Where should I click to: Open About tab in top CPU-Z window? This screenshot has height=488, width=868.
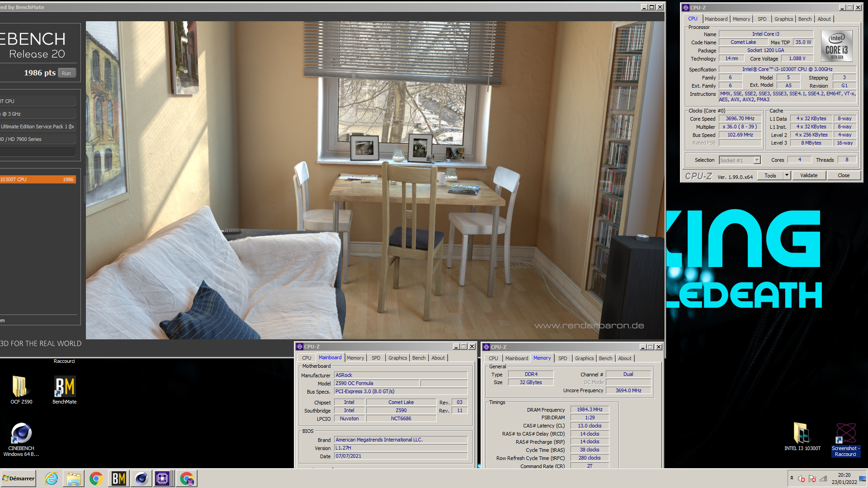pyautogui.click(x=824, y=19)
